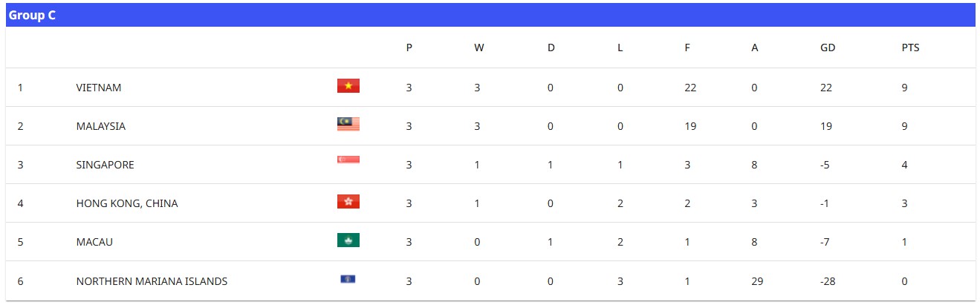Click Malaysia's goals for value 19

click(690, 126)
